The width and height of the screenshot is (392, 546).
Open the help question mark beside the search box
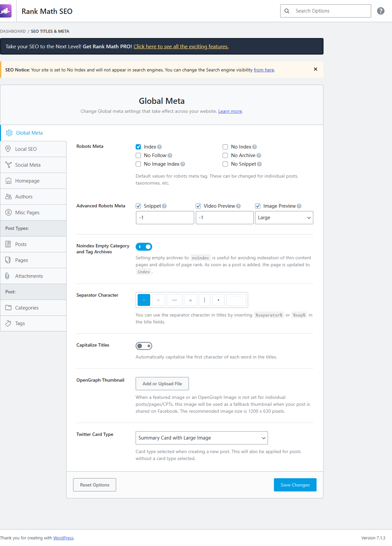pyautogui.click(x=381, y=11)
